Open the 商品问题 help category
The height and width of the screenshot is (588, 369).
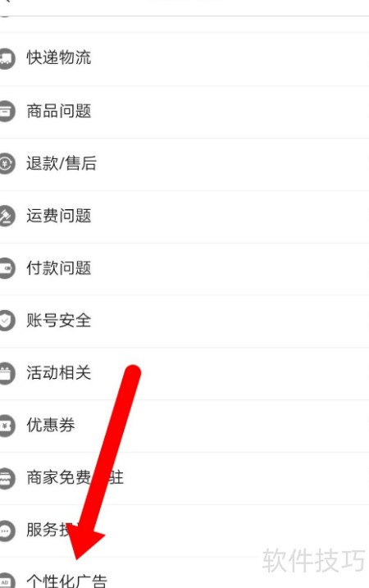click(184, 112)
